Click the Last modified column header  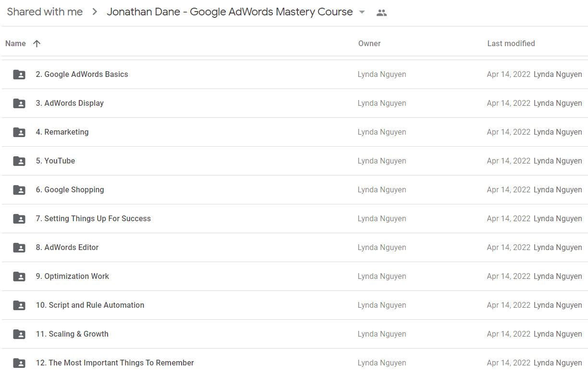point(511,43)
